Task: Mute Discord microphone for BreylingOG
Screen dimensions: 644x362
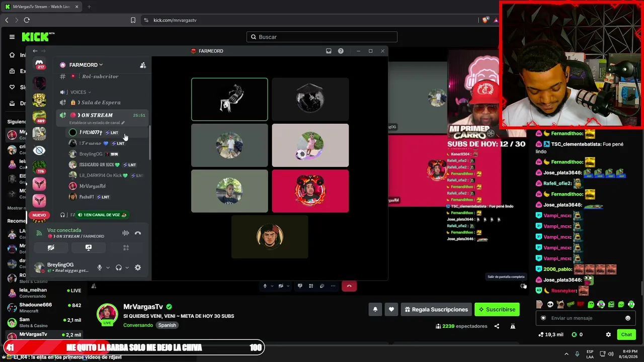Action: click(x=100, y=267)
